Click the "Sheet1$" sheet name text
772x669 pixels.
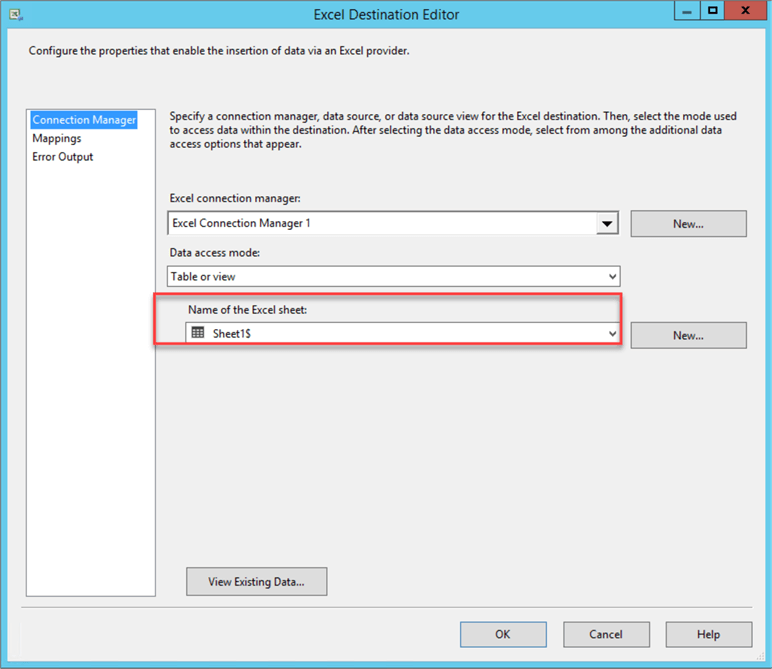click(232, 334)
